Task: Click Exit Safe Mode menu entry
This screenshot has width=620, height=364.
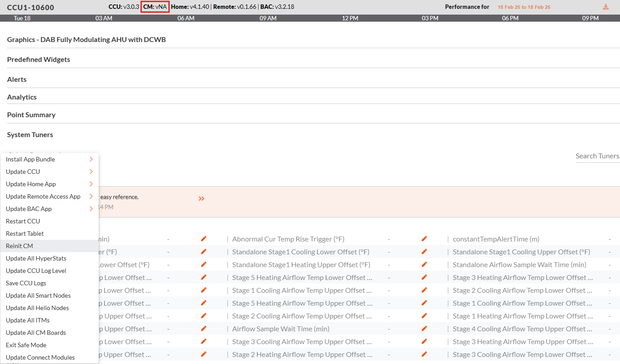Action: (x=26, y=345)
